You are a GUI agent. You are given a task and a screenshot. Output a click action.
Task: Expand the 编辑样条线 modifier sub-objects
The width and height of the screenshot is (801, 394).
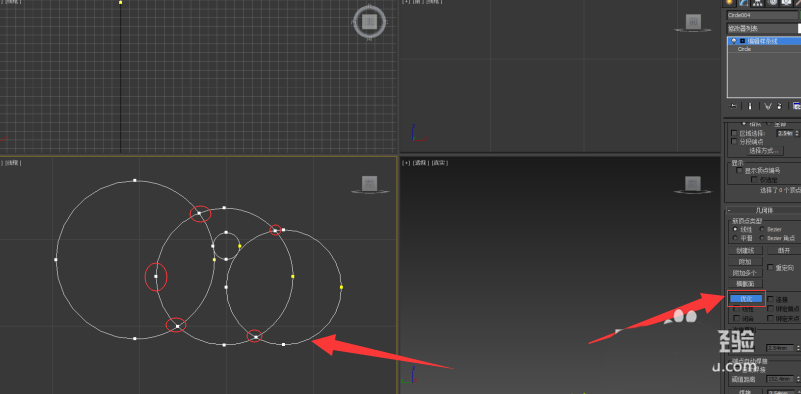click(x=743, y=41)
